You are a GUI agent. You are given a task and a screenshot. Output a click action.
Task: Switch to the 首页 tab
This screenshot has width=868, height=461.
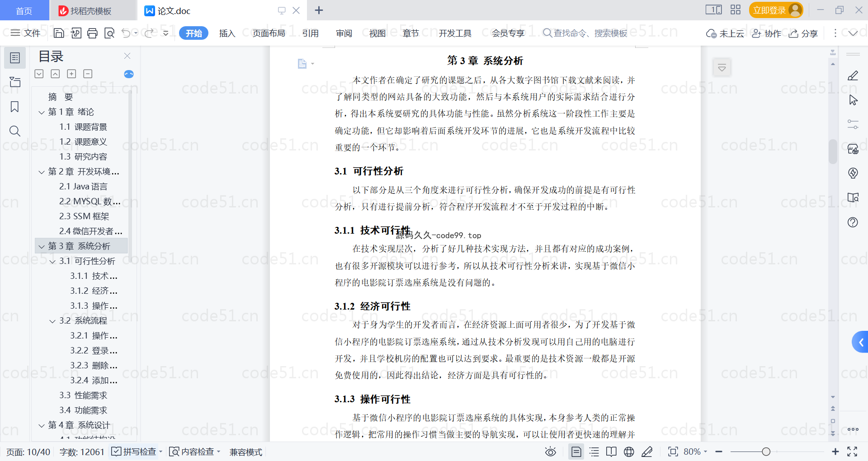coord(24,10)
